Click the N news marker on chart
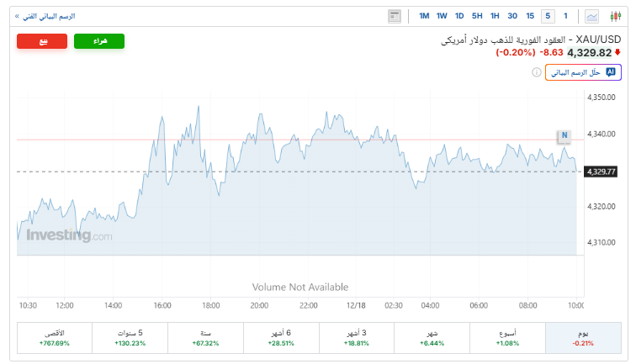This screenshot has height=364, width=636. pyautogui.click(x=564, y=135)
